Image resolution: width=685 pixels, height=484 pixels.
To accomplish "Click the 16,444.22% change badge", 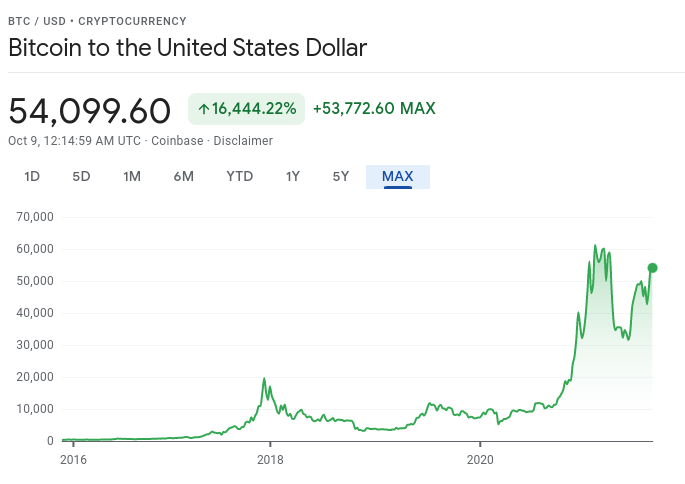I will coord(246,109).
